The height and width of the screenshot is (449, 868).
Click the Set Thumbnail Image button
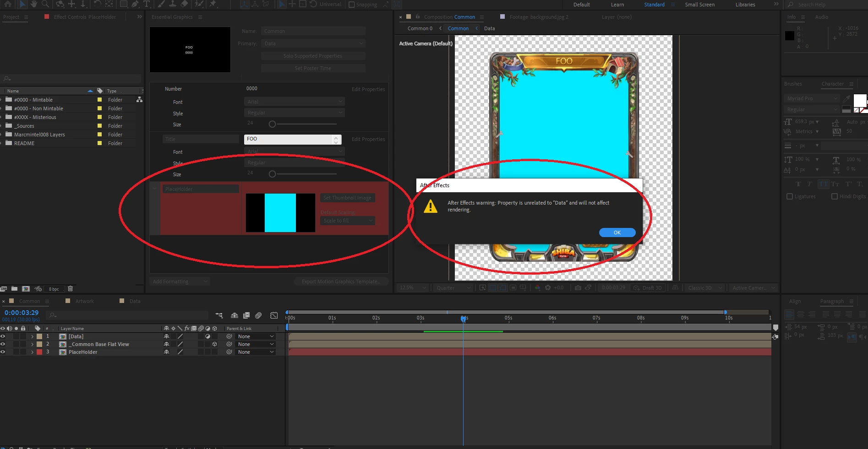(x=347, y=198)
